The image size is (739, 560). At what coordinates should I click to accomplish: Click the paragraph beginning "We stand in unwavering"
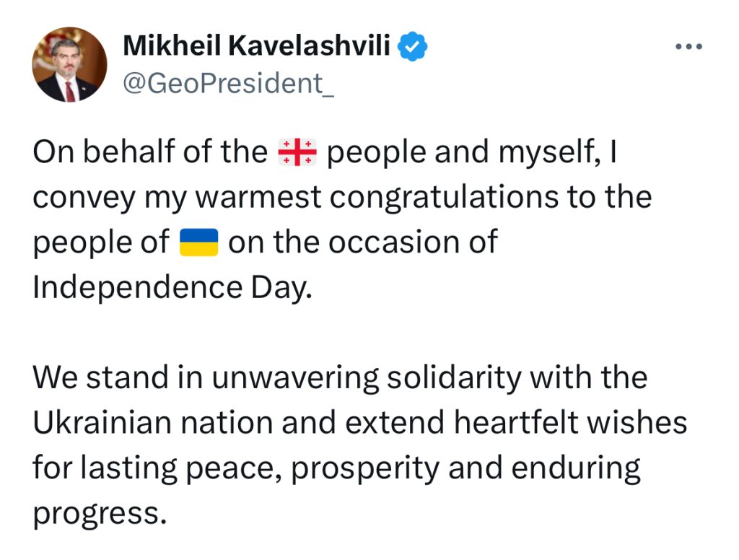click(x=359, y=445)
